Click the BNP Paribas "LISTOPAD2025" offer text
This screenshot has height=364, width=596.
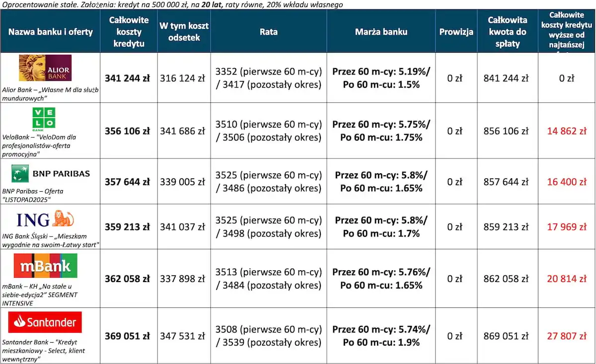coord(33,195)
